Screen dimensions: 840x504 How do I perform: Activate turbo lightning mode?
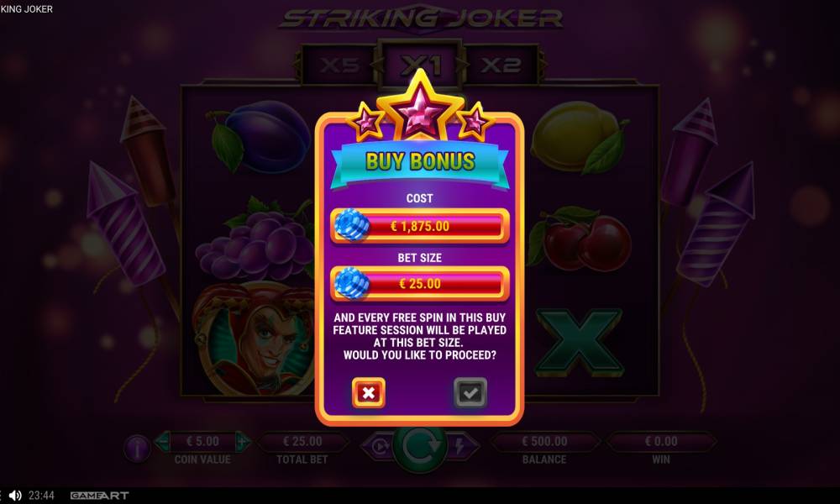[x=460, y=445]
